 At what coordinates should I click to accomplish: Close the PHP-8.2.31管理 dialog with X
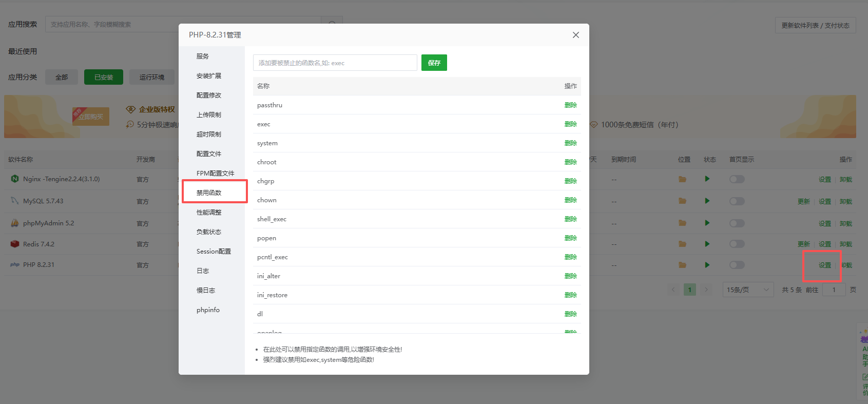576,35
